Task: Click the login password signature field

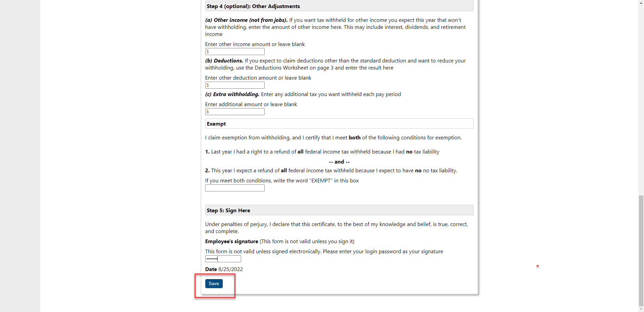Action: point(223,259)
